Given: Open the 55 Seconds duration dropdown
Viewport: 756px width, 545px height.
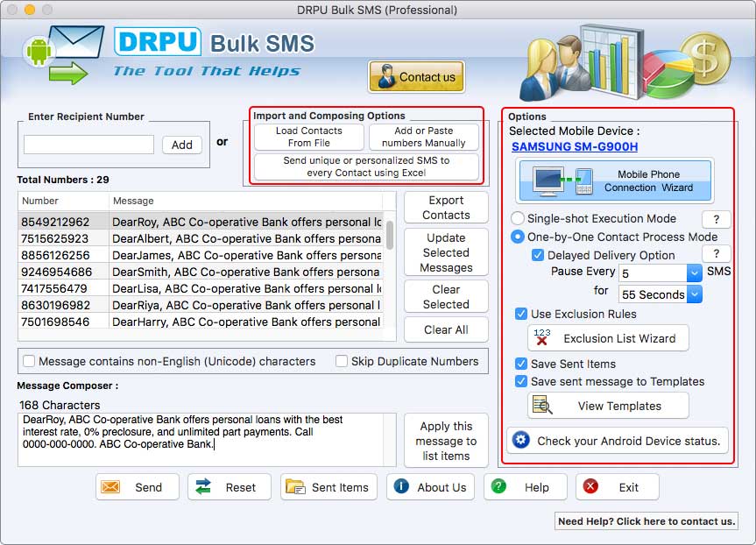Looking at the screenshot, I should pyautogui.click(x=695, y=294).
